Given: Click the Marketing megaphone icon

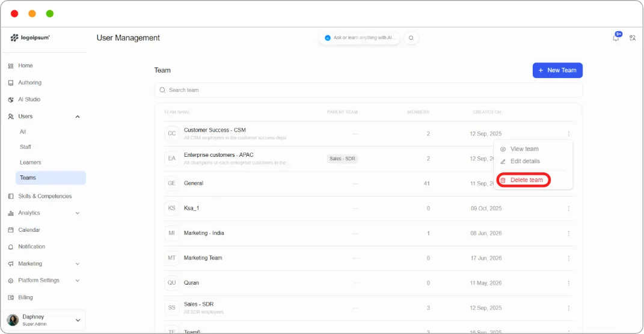Looking at the screenshot, I should (11, 264).
